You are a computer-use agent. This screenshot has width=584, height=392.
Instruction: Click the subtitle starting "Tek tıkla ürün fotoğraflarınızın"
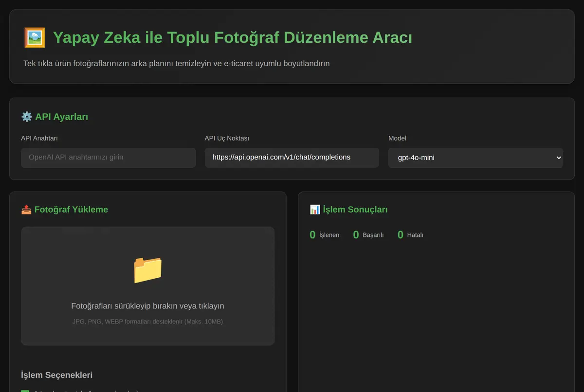[x=177, y=64]
